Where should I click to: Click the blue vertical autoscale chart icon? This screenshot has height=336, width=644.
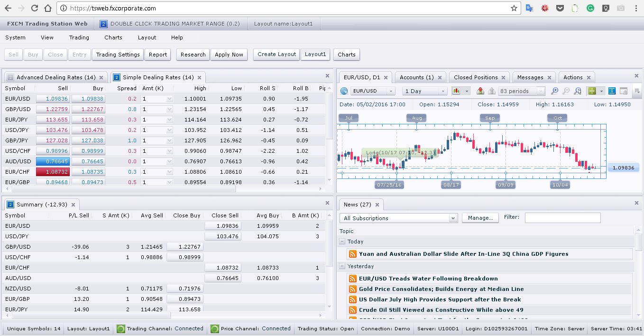pos(612,91)
